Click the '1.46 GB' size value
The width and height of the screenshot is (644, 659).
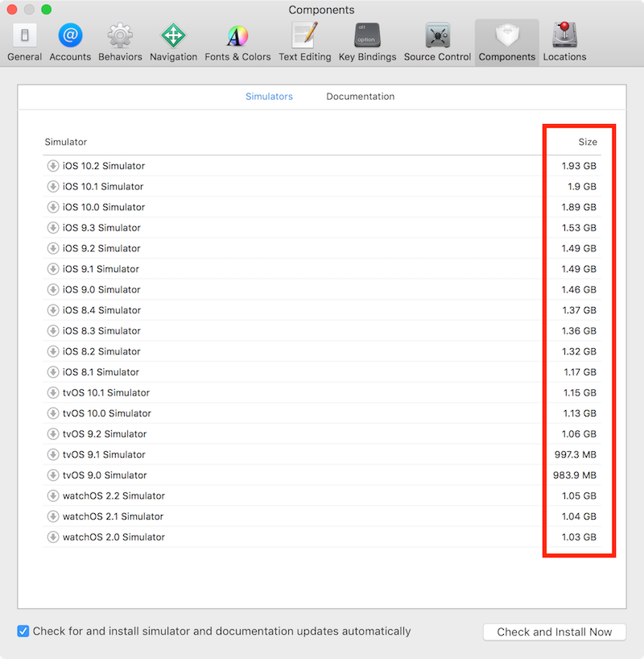click(579, 289)
